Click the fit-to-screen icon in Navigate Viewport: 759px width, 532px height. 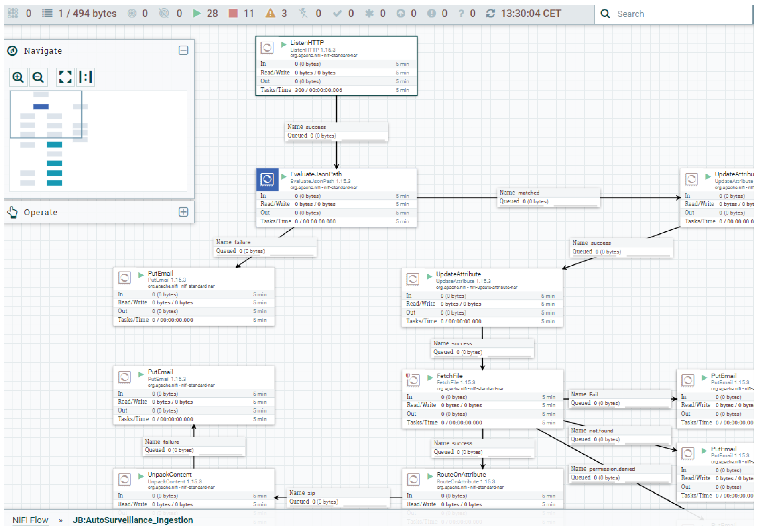pyautogui.click(x=65, y=77)
